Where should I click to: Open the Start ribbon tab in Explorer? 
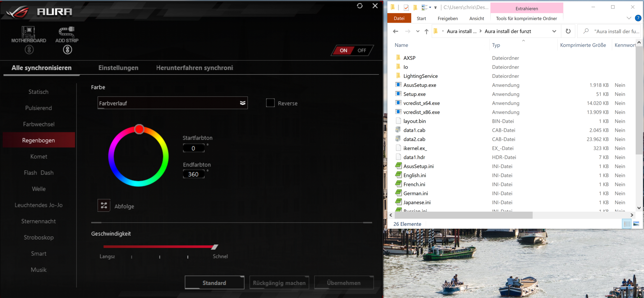421,18
